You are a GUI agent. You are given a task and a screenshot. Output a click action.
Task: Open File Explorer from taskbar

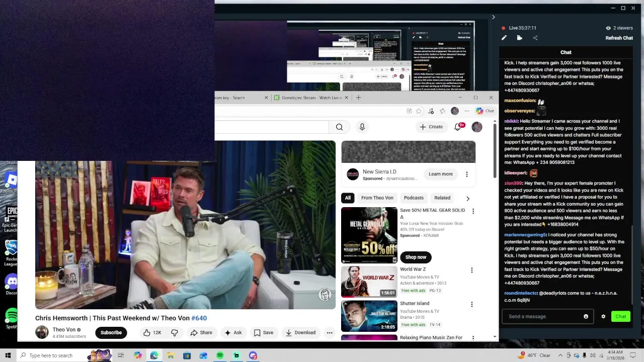coord(171,355)
